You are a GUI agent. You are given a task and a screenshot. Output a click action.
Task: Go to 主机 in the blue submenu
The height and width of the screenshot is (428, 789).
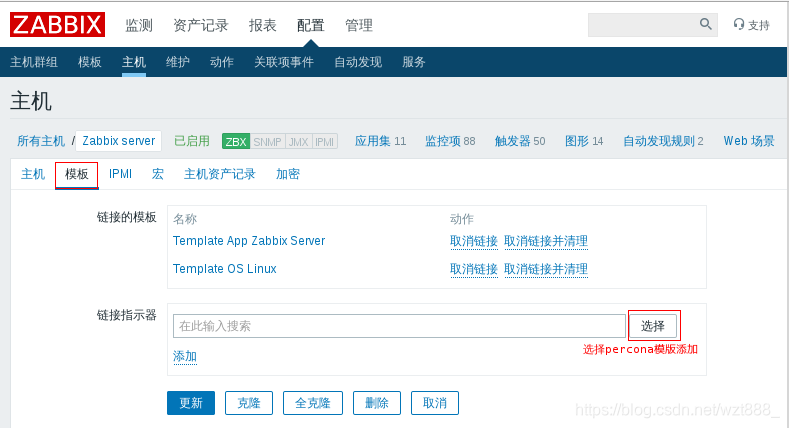(x=134, y=62)
